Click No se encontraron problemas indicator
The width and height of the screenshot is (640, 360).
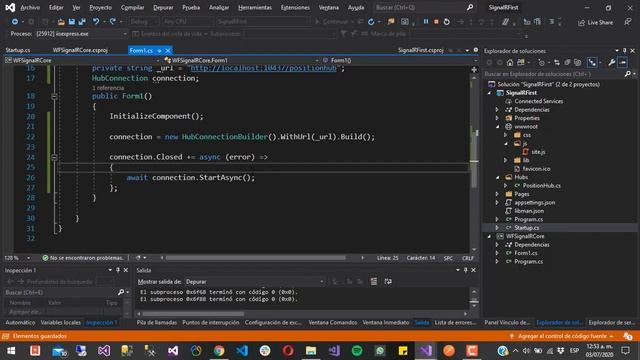[x=82, y=258]
